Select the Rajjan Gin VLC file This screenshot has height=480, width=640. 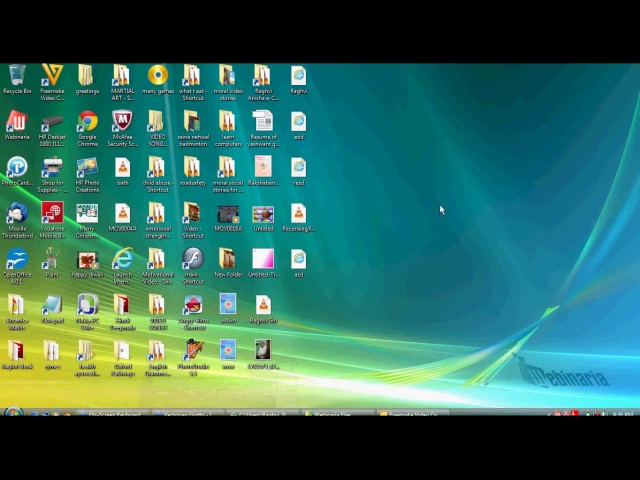[263, 309]
